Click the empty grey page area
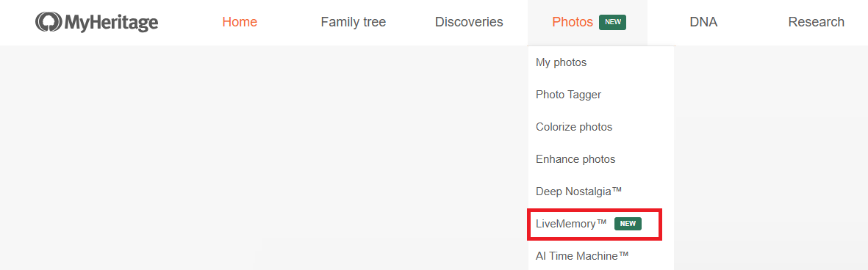The image size is (868, 270). [x=260, y=160]
